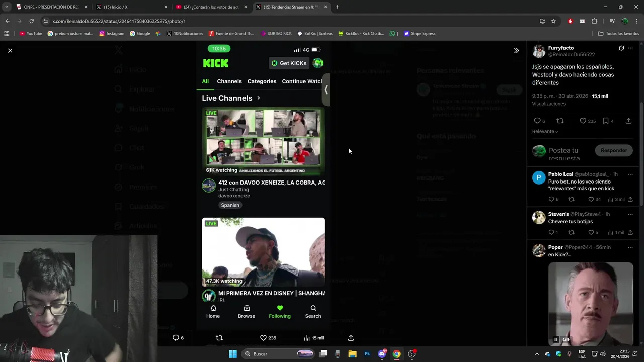
Task: Close the Tendencias Stream en X tab
Action: click(326, 7)
